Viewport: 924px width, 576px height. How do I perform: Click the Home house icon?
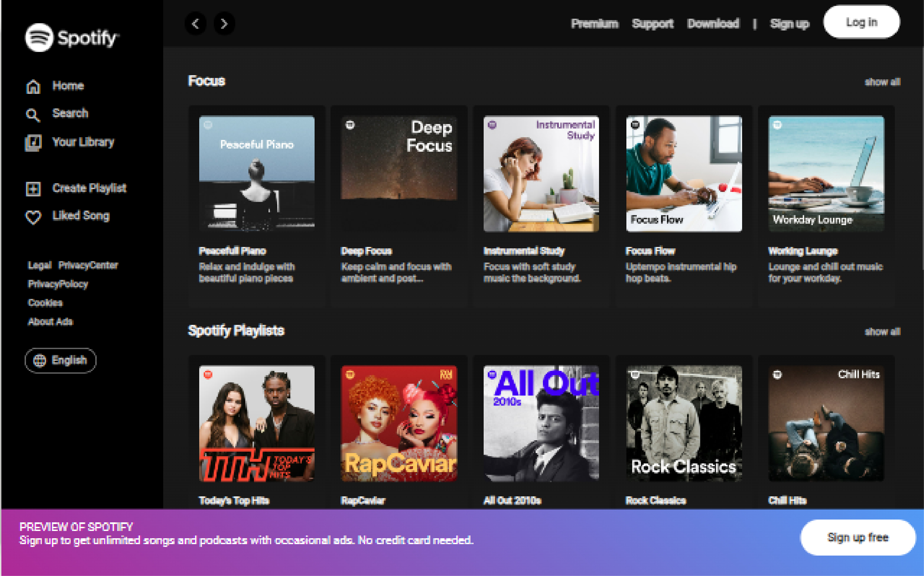click(x=33, y=87)
